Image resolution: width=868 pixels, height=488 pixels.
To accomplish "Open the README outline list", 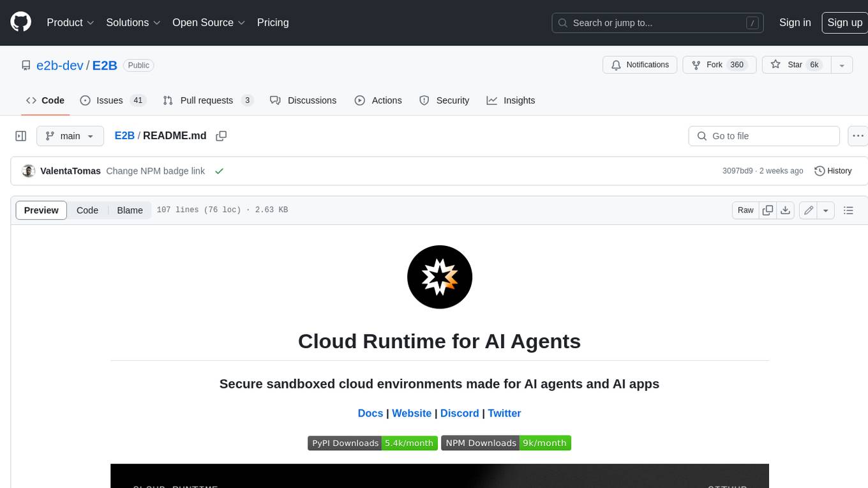I will tap(848, 210).
